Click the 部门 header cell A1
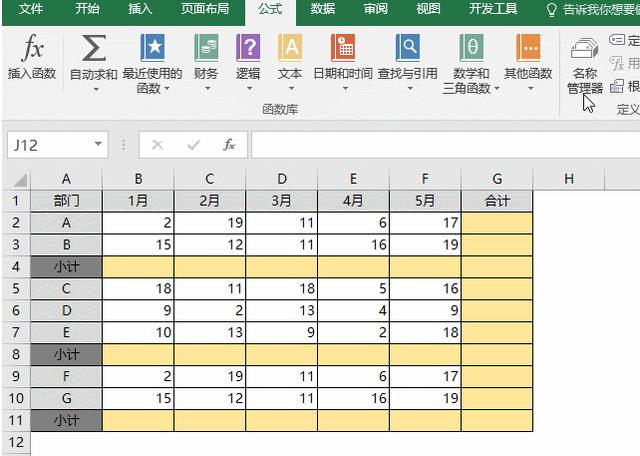This screenshot has width=640, height=456. pyautogui.click(x=66, y=201)
